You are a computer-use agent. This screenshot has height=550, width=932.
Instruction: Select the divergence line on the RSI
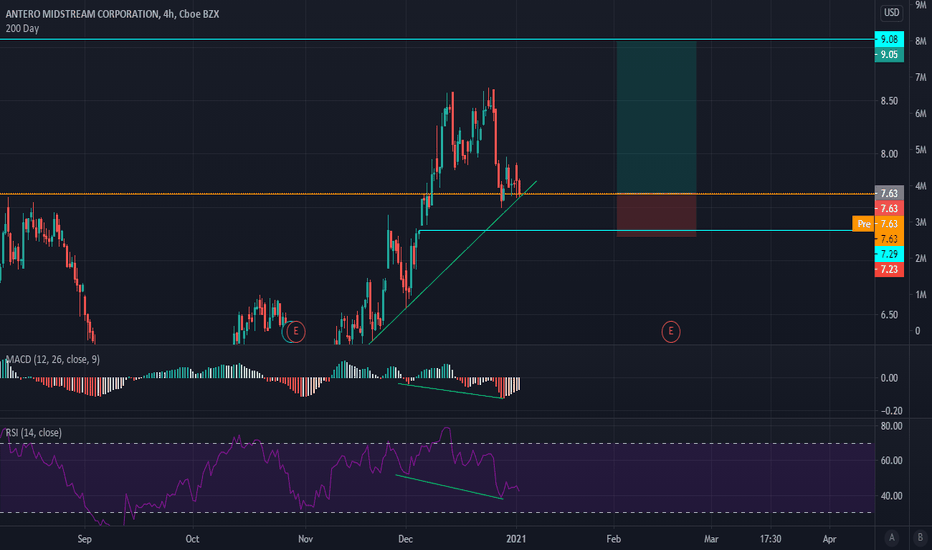pos(449,486)
